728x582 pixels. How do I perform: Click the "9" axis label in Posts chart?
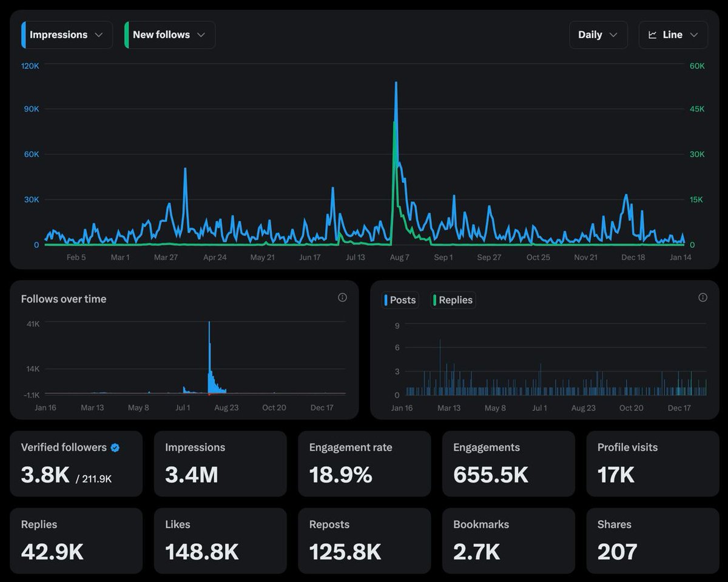[x=397, y=326]
